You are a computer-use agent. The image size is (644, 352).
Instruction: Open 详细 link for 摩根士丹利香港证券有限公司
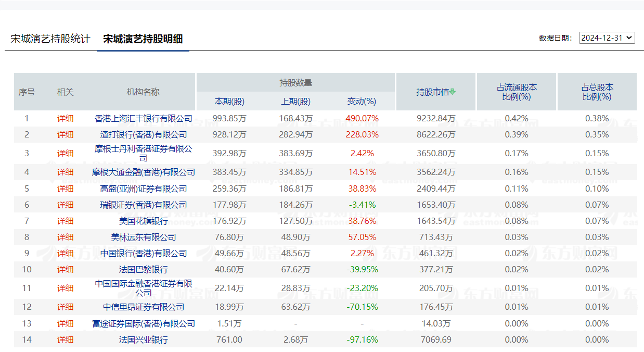(x=66, y=153)
